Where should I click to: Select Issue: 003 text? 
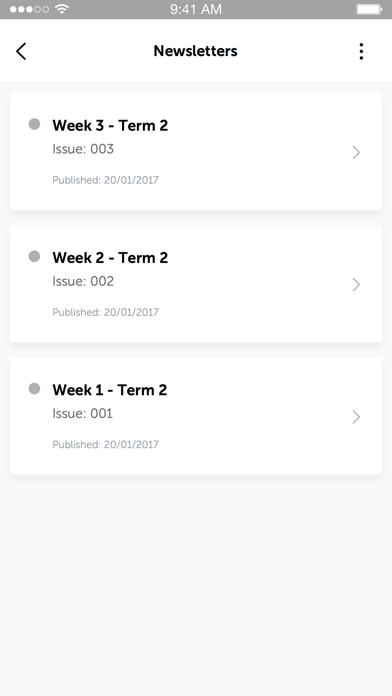[x=83, y=149]
